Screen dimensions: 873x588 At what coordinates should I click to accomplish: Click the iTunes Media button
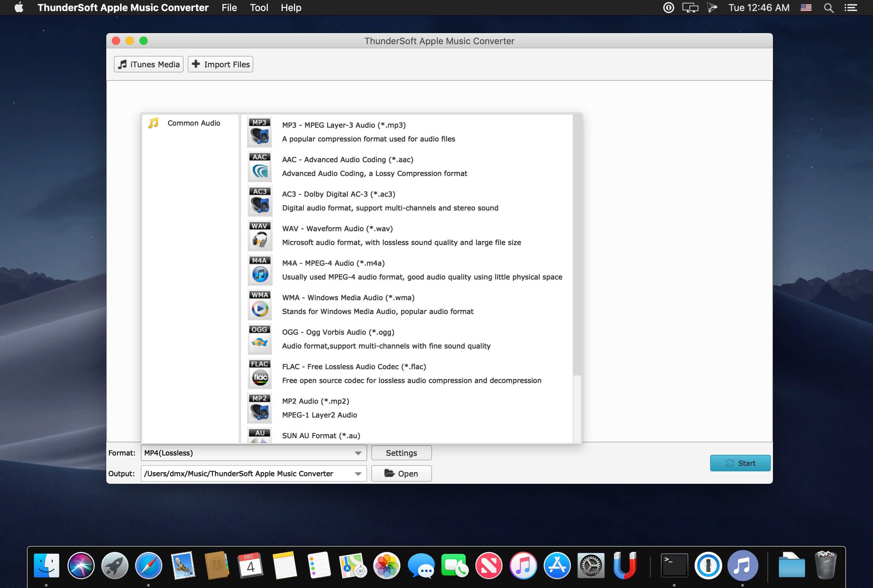tap(148, 64)
